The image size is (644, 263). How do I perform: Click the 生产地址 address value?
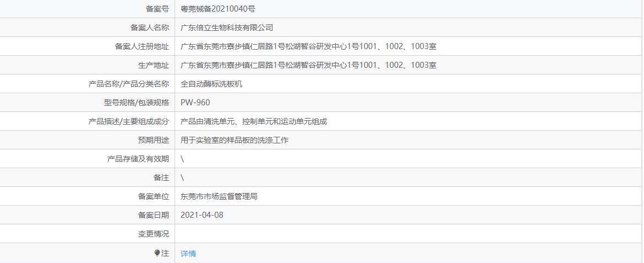pyautogui.click(x=308, y=65)
